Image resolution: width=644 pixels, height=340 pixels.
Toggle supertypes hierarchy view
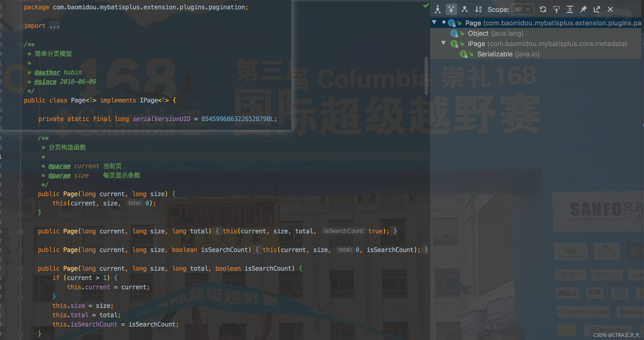point(451,10)
